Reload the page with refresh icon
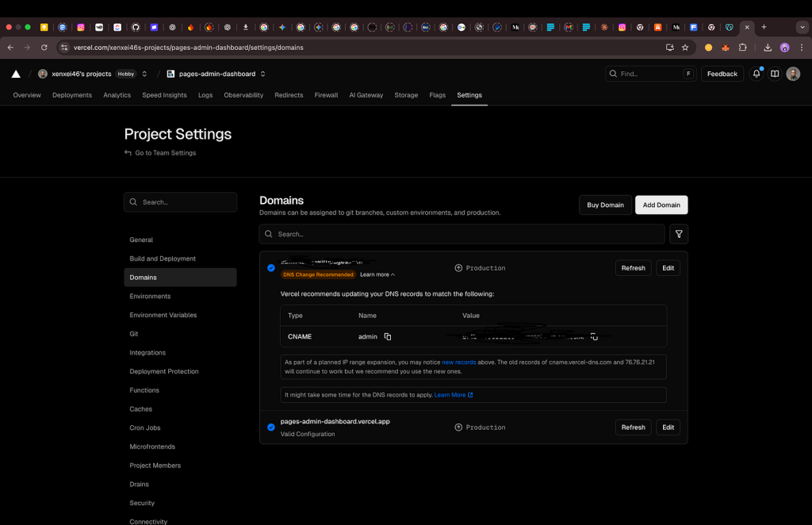This screenshot has height=525, width=812. click(44, 47)
